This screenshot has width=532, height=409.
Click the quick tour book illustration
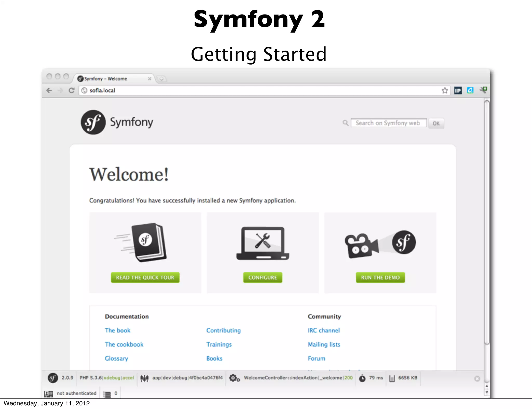tap(141, 242)
